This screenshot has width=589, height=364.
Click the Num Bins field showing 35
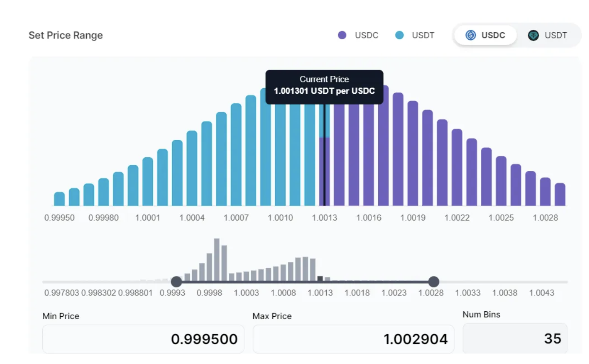pyautogui.click(x=515, y=338)
